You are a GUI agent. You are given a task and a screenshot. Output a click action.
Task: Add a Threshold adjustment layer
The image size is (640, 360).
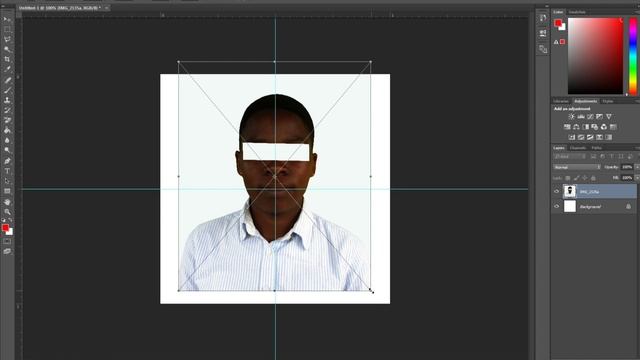[590, 137]
